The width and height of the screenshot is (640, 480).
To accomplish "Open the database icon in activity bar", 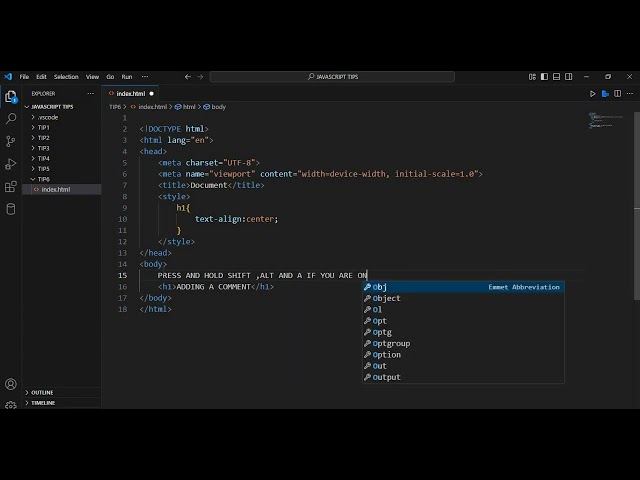I will click(11, 209).
